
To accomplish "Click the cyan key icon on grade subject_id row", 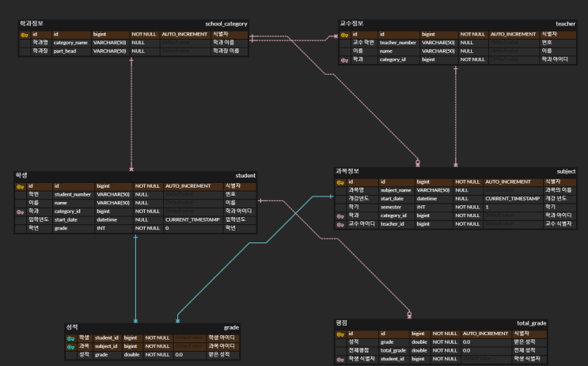I will click(70, 347).
